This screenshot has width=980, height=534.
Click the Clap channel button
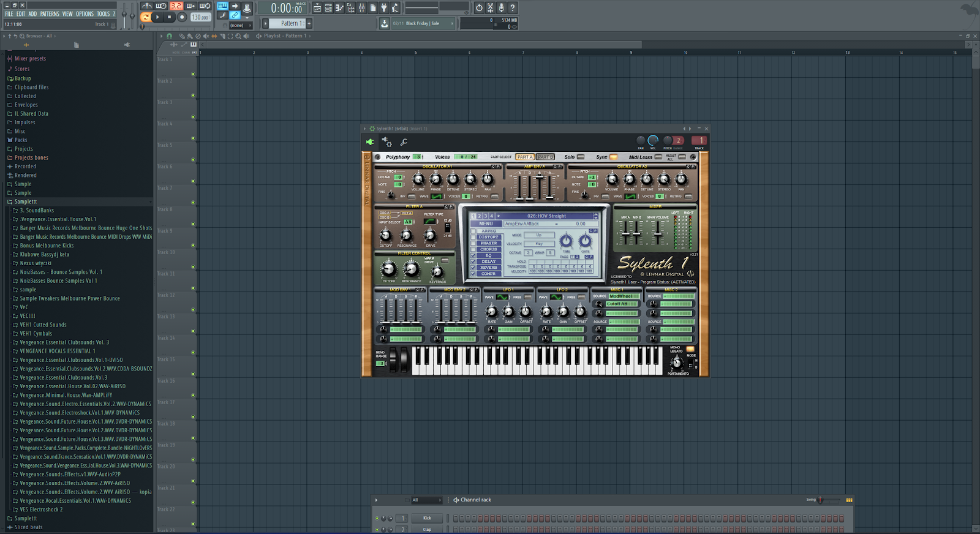pos(427,530)
